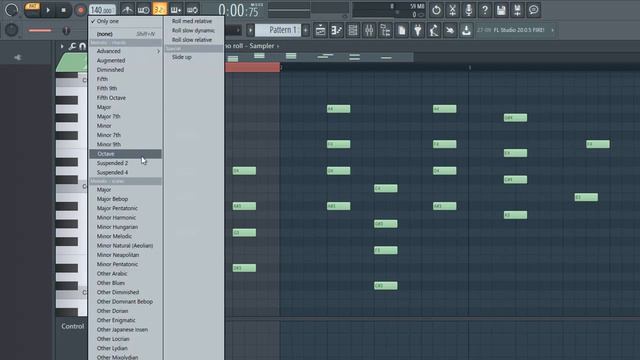
Task: Adjust the main volume knob
Action: click(11, 10)
